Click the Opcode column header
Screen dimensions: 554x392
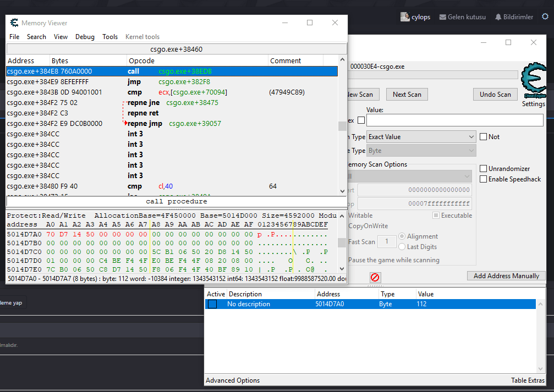coord(198,60)
